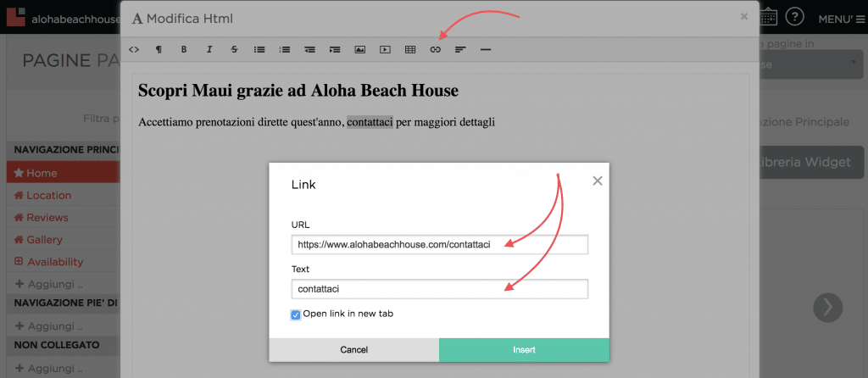Open the Home page in navigation
The width and height of the screenshot is (868, 378).
(63, 173)
